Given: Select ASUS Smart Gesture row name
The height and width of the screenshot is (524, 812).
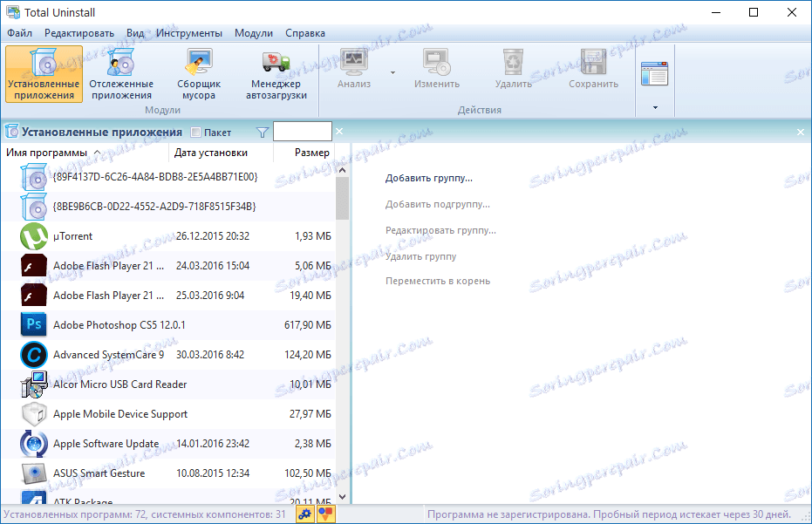Looking at the screenshot, I should 99,473.
